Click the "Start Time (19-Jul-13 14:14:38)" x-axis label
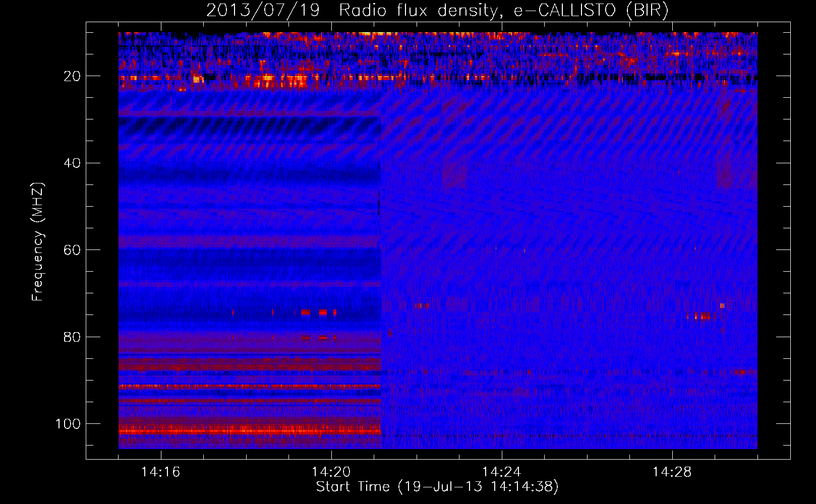This screenshot has height=504, width=816. [x=437, y=487]
